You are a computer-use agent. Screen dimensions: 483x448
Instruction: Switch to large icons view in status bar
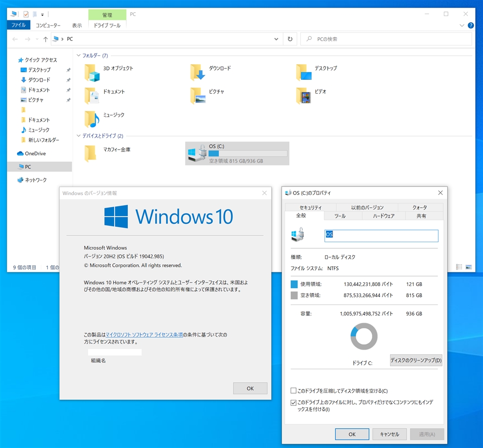[x=468, y=267]
